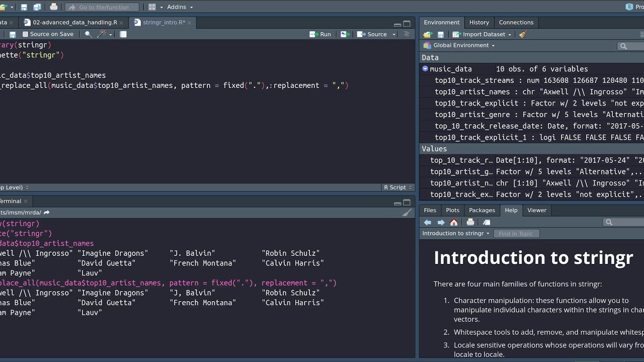Image resolution: width=644 pixels, height=362 pixels.
Task: Re-run the previous code region
Action: (345, 34)
